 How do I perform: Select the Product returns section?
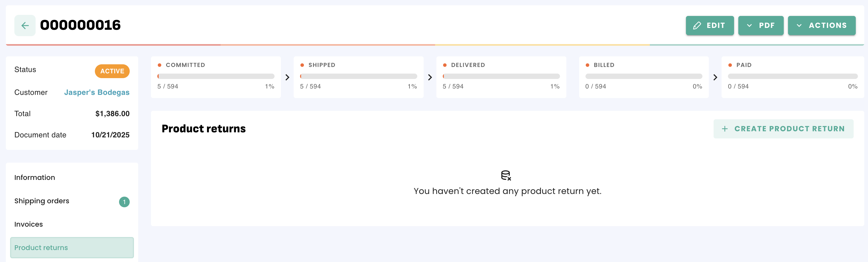click(x=72, y=248)
